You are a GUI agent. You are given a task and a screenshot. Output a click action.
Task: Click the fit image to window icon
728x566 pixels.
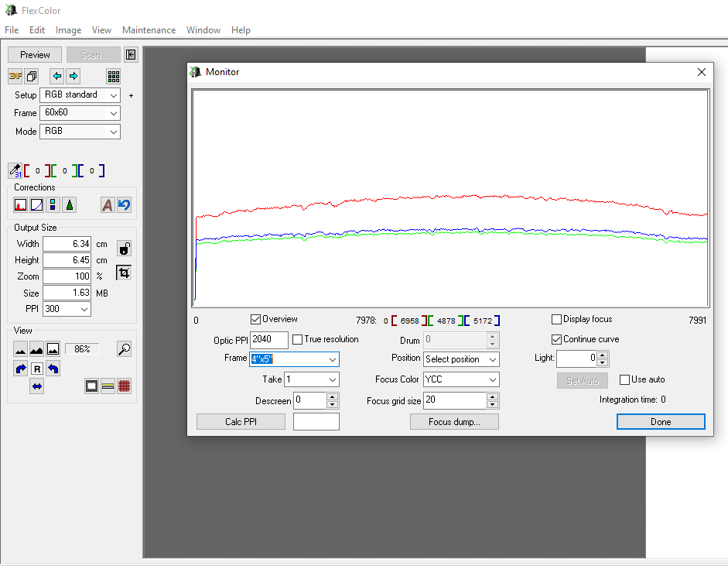53,349
